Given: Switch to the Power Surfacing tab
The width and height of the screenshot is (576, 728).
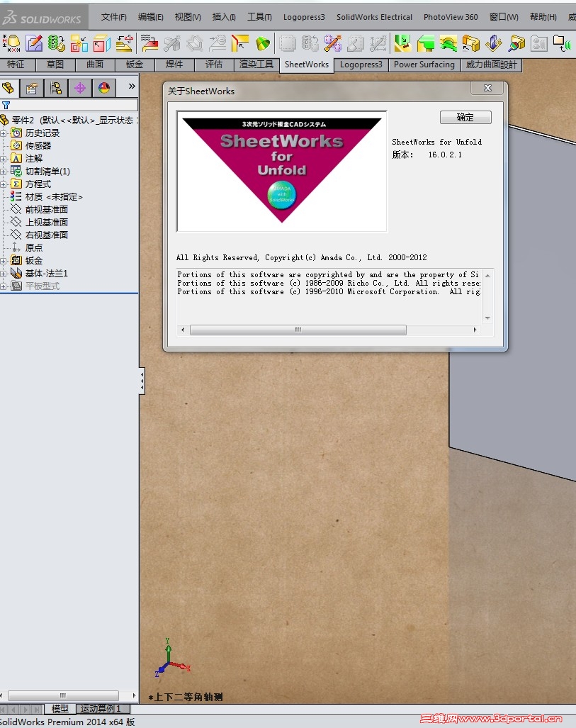Looking at the screenshot, I should pos(424,65).
